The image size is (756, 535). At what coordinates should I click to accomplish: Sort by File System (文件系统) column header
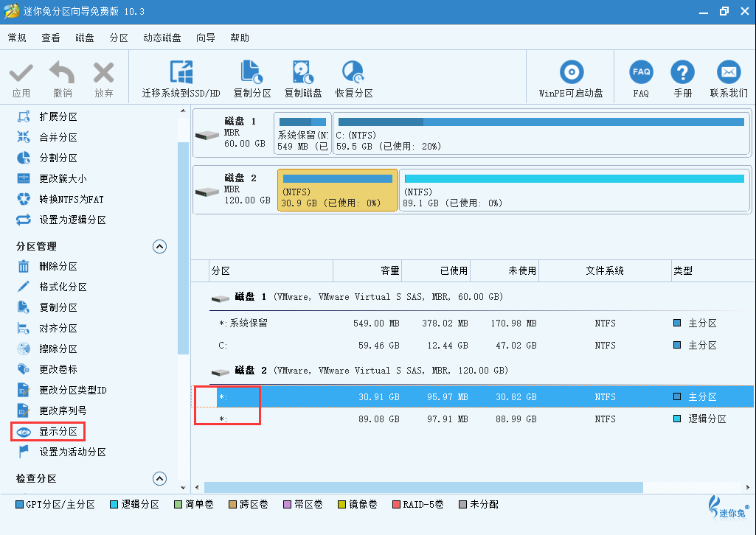coord(605,270)
